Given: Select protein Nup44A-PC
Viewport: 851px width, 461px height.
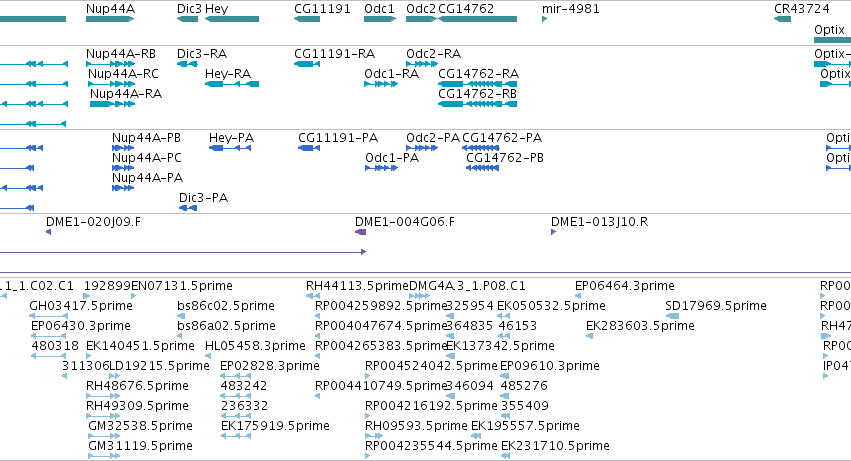Looking at the screenshot, I should point(123,168).
